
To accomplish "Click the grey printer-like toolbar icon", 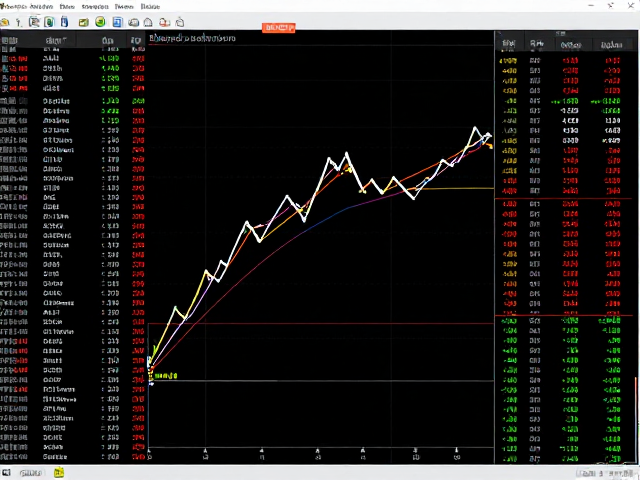I will [x=133, y=22].
